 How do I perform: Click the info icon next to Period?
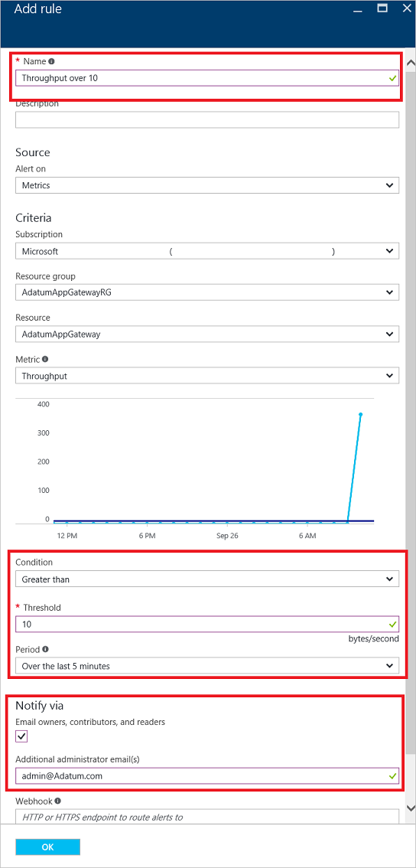pos(45,648)
